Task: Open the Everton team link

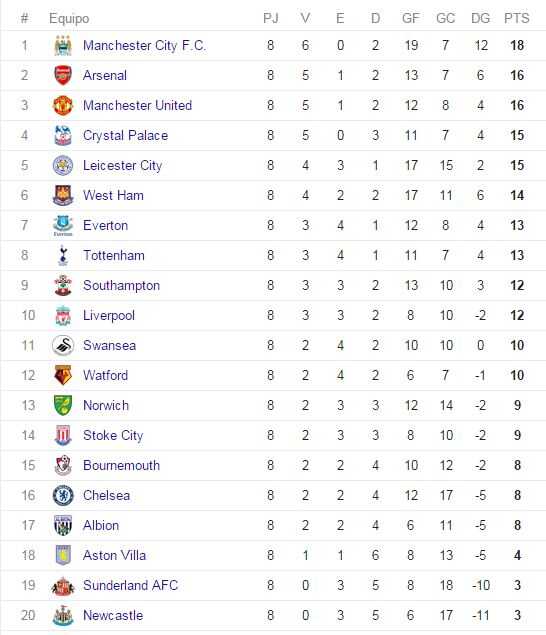Action: coord(105,225)
